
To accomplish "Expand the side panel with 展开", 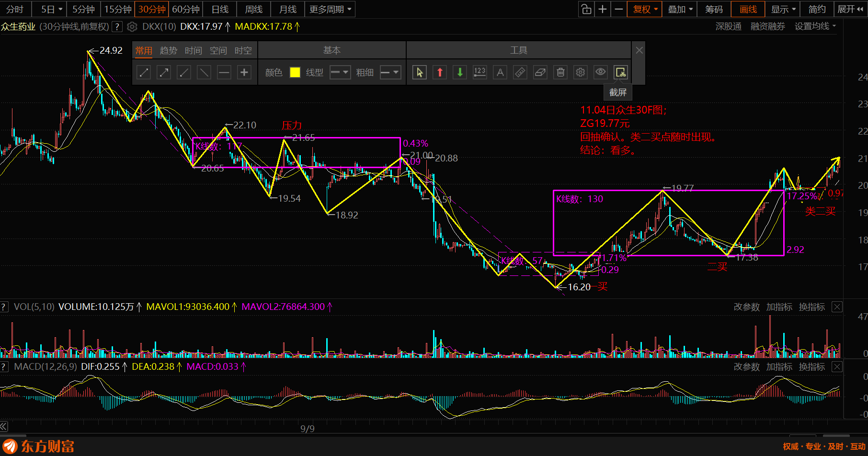I will click(x=850, y=9).
